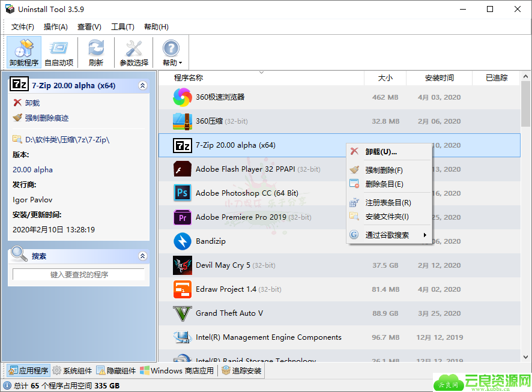Select the Intel Management Engine Components icon
Viewport: 532px width, 392px height.
tap(183, 337)
